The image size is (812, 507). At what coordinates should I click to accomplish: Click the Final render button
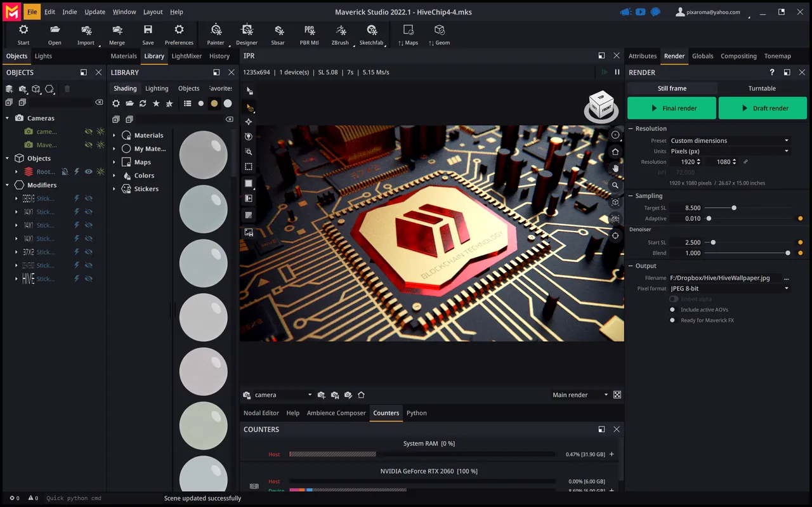click(x=672, y=108)
